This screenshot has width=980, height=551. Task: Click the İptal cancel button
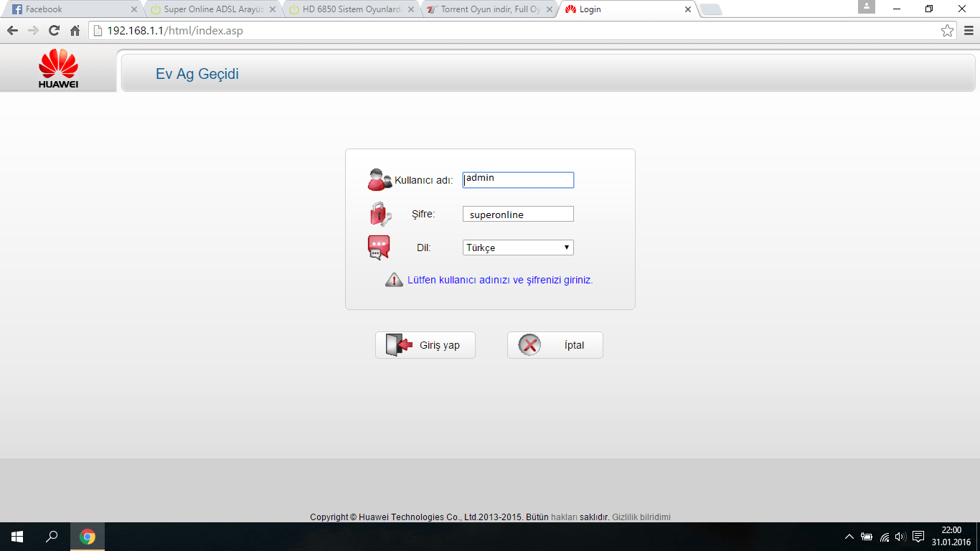pyautogui.click(x=555, y=345)
